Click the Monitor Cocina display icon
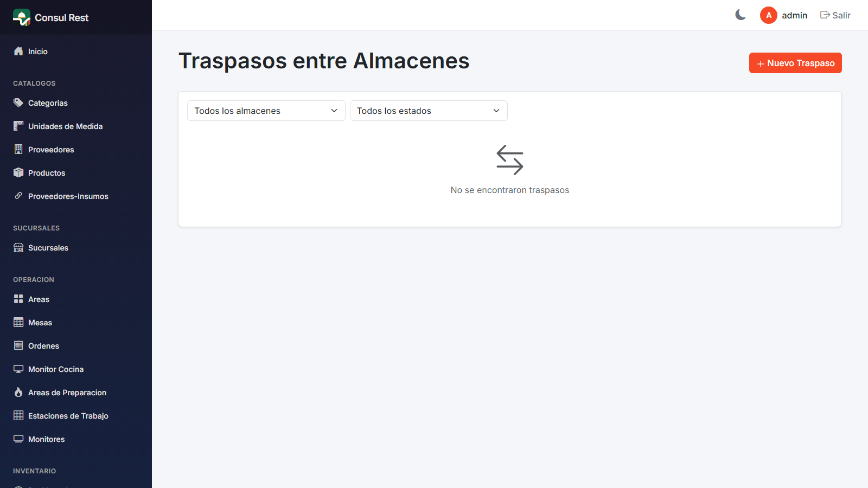 pos(18,369)
